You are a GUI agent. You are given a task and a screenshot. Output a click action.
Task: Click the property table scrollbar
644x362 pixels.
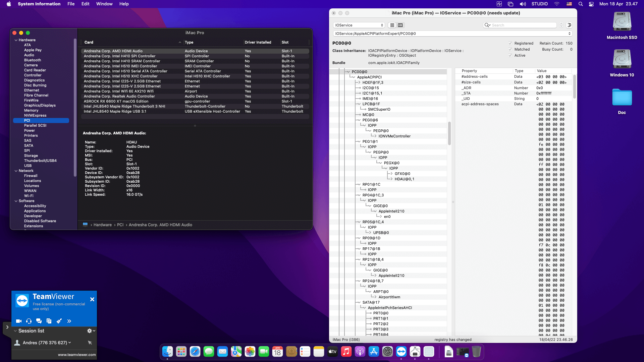click(574, 86)
